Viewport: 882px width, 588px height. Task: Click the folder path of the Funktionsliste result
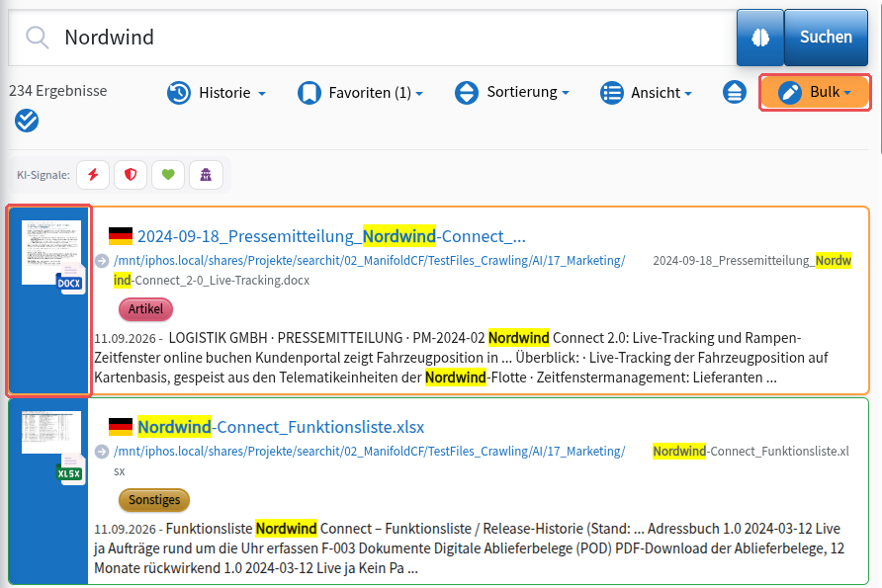pyautogui.click(x=369, y=452)
